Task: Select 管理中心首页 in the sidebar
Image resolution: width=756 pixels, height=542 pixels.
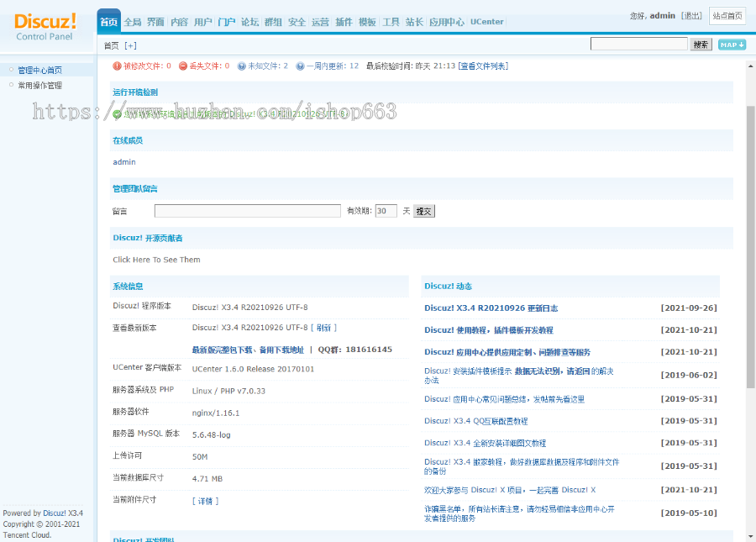Action: 40,71
